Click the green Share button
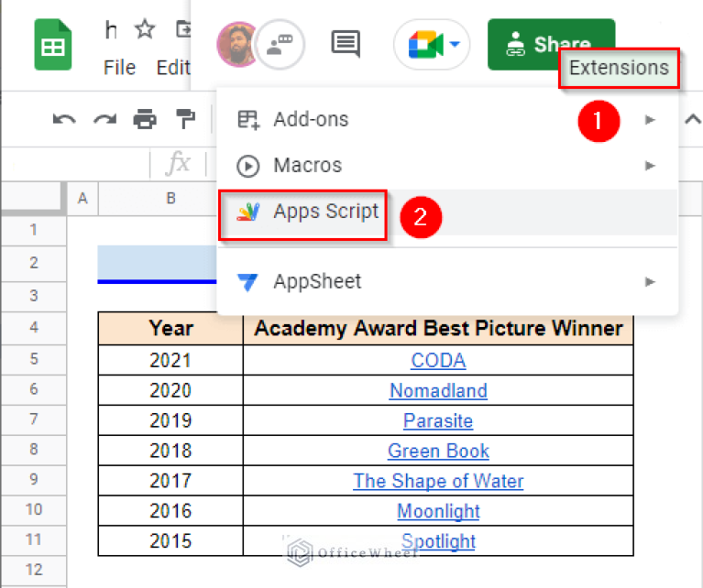 (x=551, y=44)
